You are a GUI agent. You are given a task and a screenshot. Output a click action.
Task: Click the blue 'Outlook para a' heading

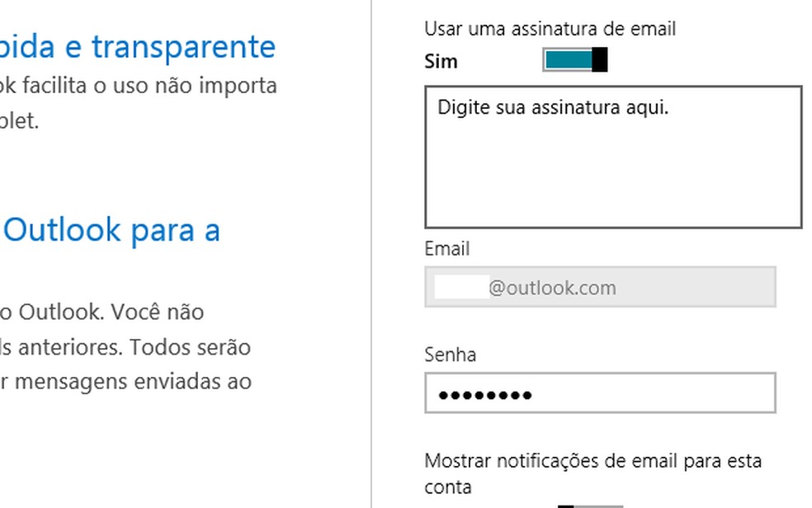[x=112, y=230]
